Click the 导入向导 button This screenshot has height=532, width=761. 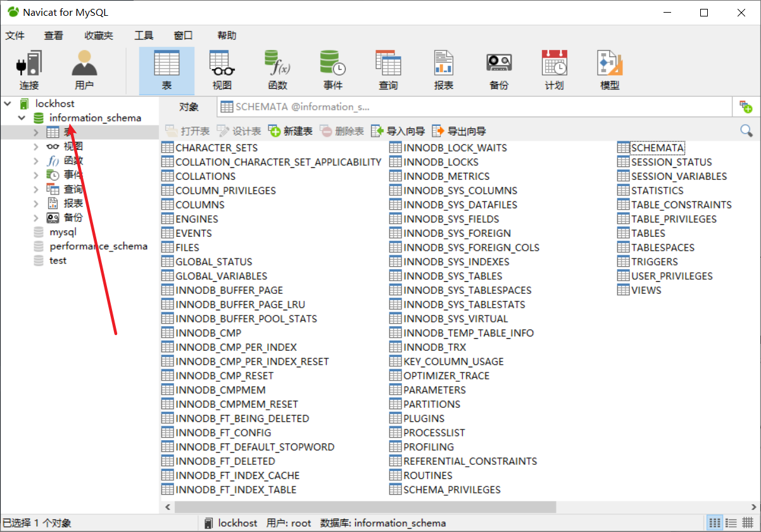pos(398,131)
